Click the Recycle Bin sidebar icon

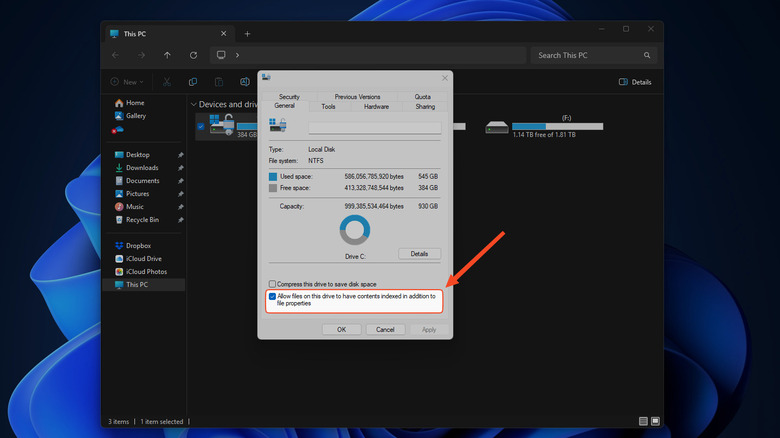point(119,219)
